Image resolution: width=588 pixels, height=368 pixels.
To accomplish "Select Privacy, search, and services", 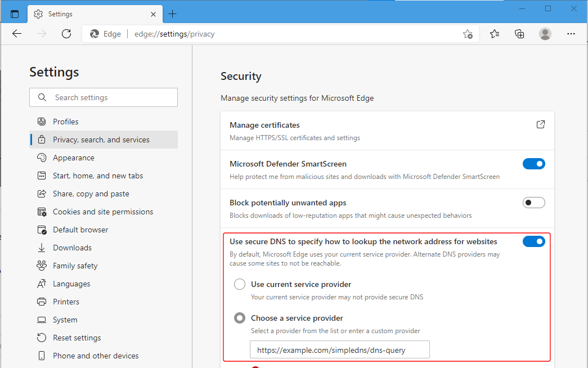I will click(x=104, y=140).
